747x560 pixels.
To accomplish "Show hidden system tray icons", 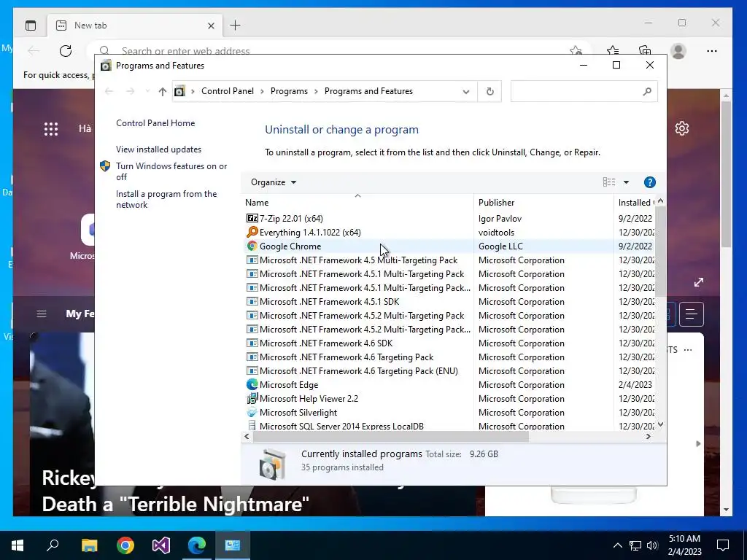I will tap(617, 545).
